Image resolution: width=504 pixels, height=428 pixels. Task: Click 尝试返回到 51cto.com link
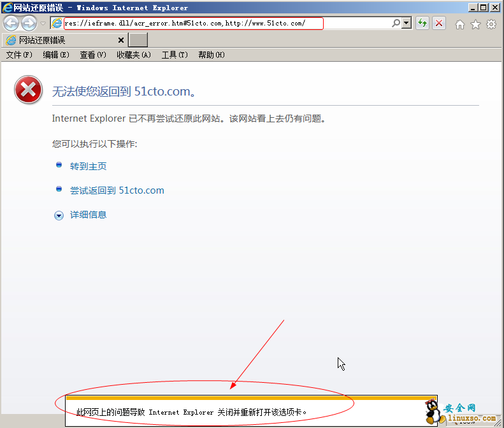point(117,190)
